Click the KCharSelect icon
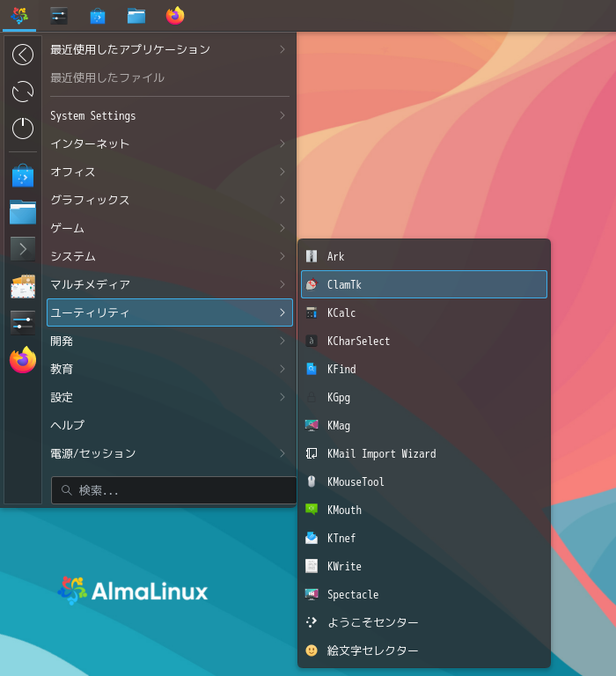 pos(312,341)
